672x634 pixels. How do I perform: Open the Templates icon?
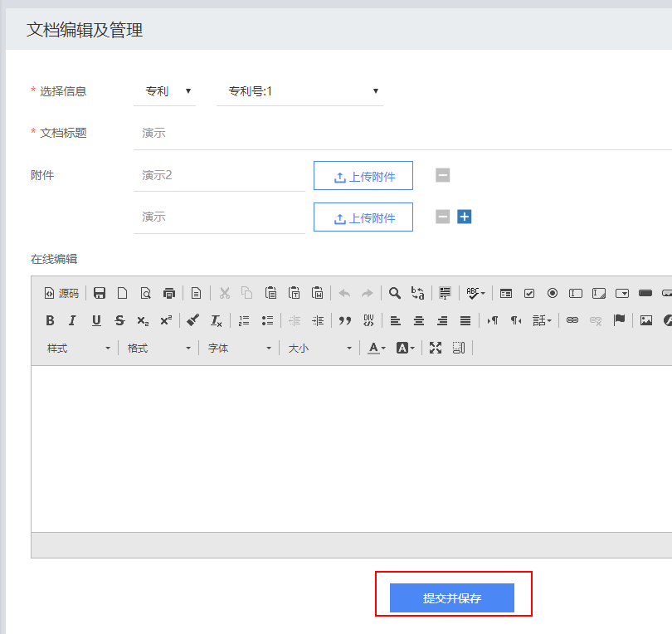point(197,293)
